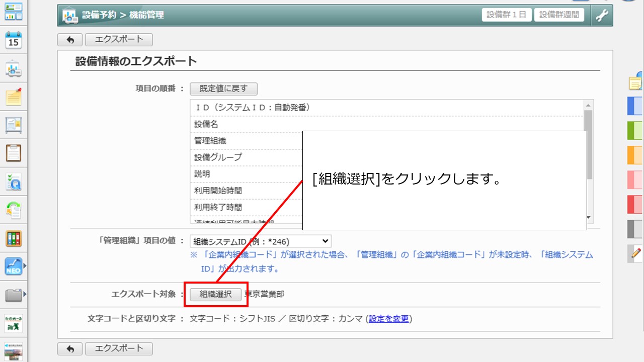Image resolution: width=644 pixels, height=362 pixels.
Task: Open the calendar icon showing 15
Action: tap(14, 40)
